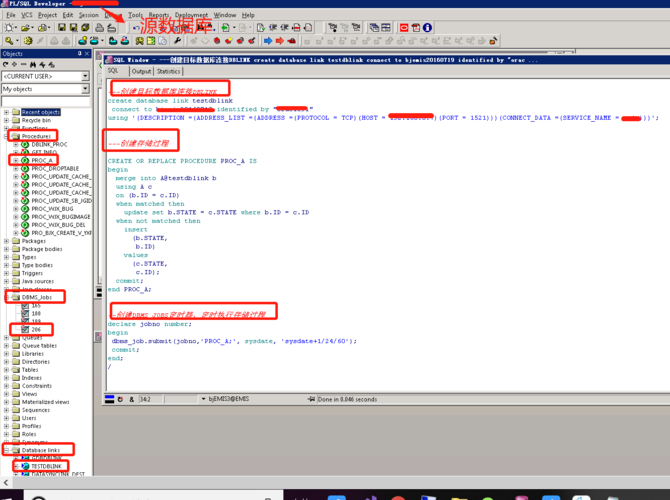Click the Execute gear icon
The height and width of the screenshot is (500, 670).
[x=28, y=41]
